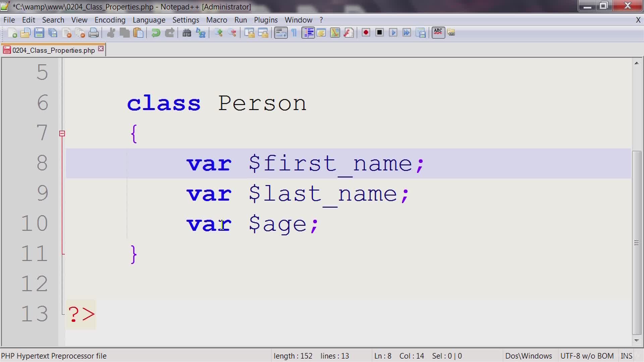This screenshot has height=362, width=644.
Task: Click INS mode indicator in status bar
Action: (626, 356)
